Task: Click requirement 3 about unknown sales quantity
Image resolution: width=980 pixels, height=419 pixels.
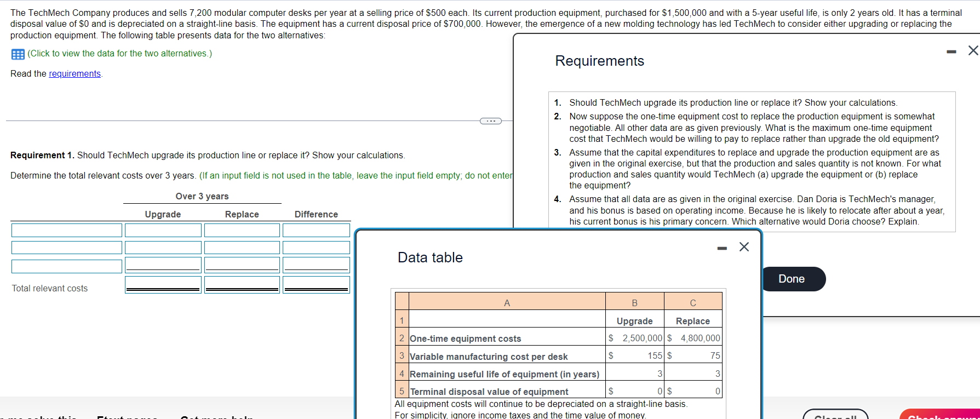Action: pyautogui.click(x=755, y=169)
